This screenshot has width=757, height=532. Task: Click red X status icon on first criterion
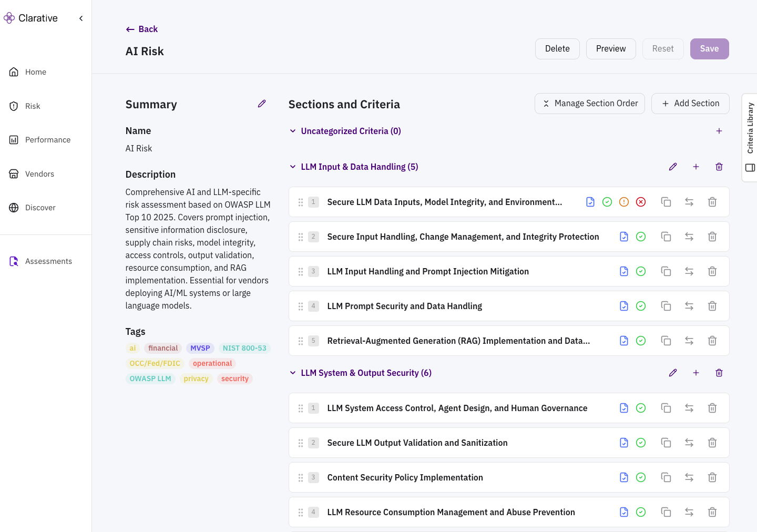[641, 202]
